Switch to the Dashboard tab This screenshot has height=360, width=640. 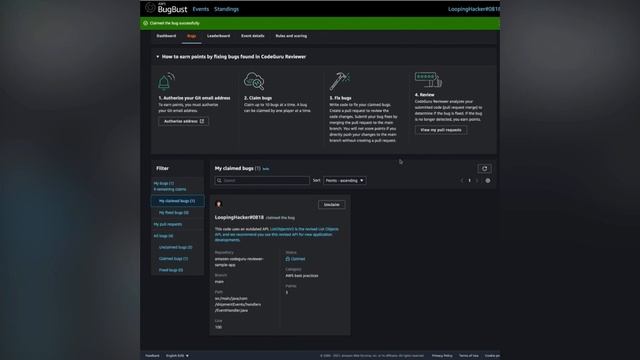pos(166,36)
